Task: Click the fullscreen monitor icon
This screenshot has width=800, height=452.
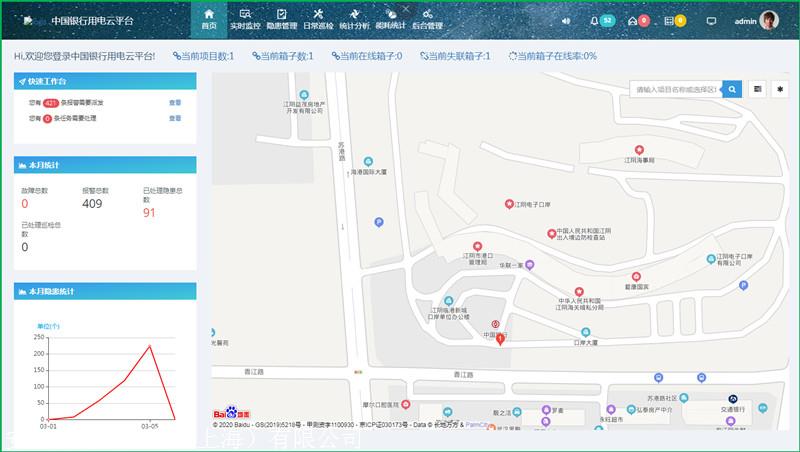Action: [711, 21]
